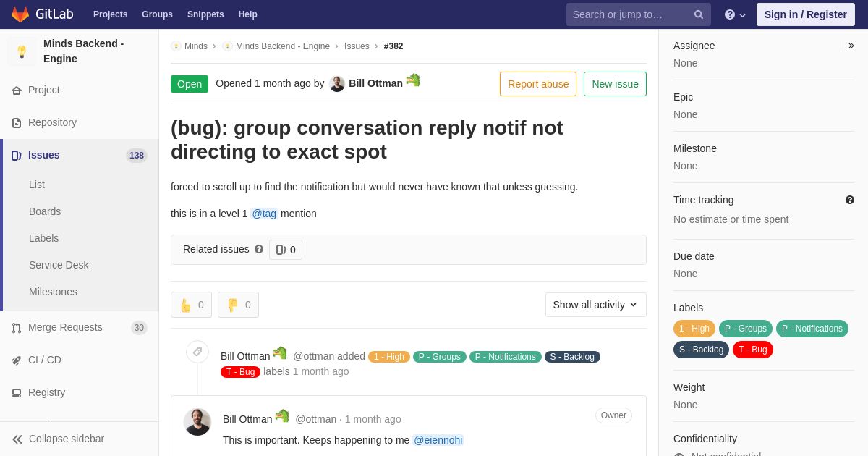Click the Minds Backend lightbulb avatar
The width and height of the screenshot is (868, 456).
tap(22, 51)
